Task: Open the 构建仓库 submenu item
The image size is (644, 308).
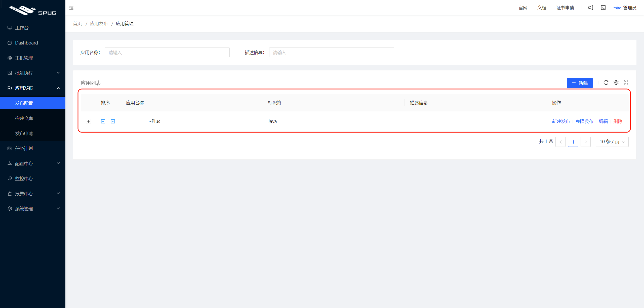Action: click(24, 118)
